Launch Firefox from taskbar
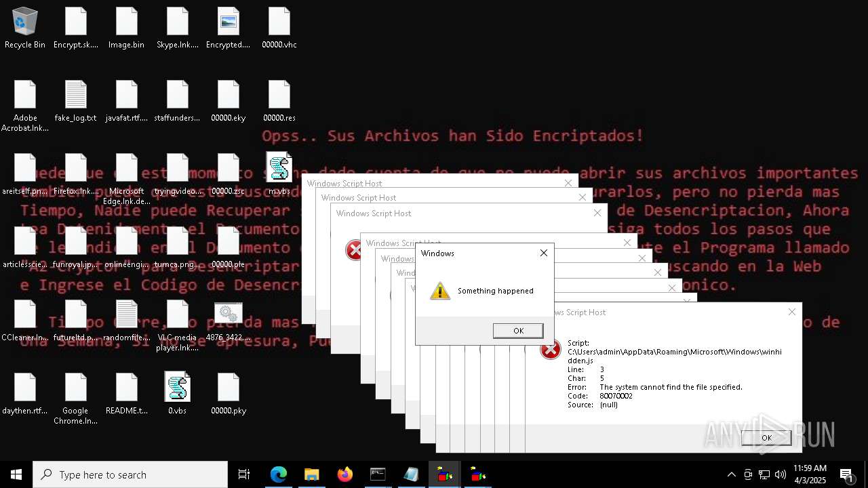Screen dimensions: 868x488 click(345, 474)
